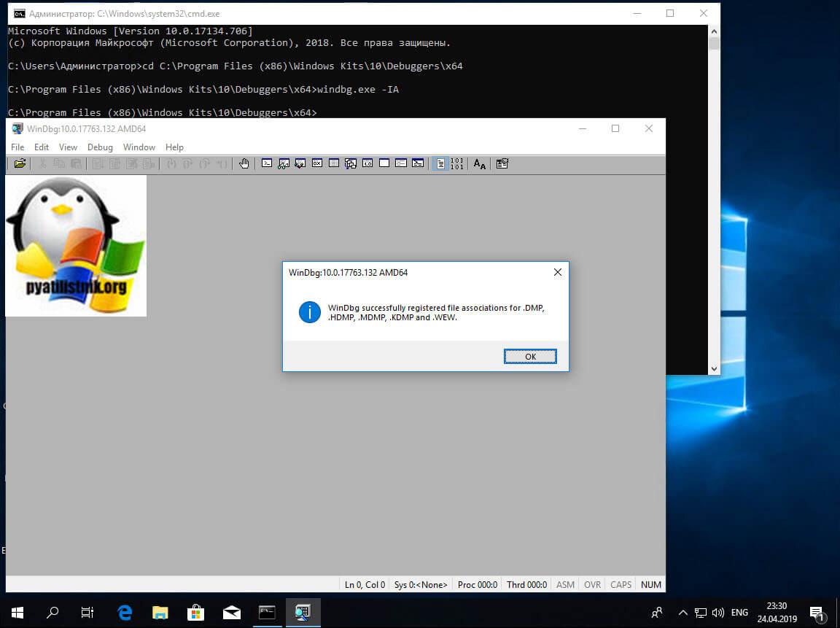Click 'Ln 0, Col 0' in status bar
Viewport: 840px width, 628px height.
[365, 584]
